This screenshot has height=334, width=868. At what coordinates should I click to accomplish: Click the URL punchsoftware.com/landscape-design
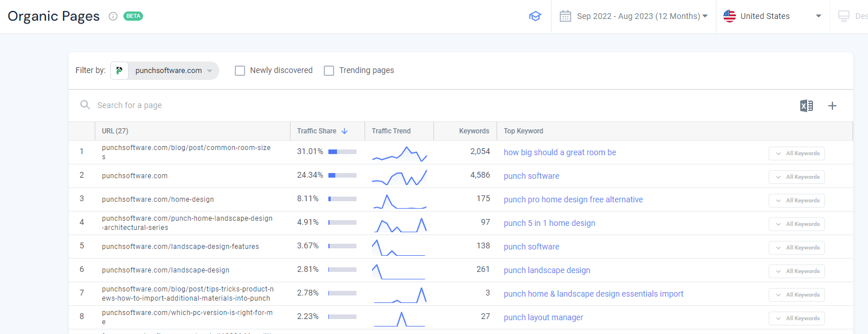click(x=165, y=270)
